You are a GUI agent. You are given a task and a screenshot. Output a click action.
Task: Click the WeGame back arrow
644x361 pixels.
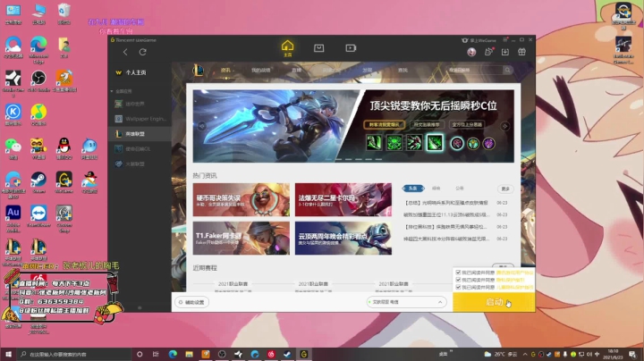click(125, 52)
